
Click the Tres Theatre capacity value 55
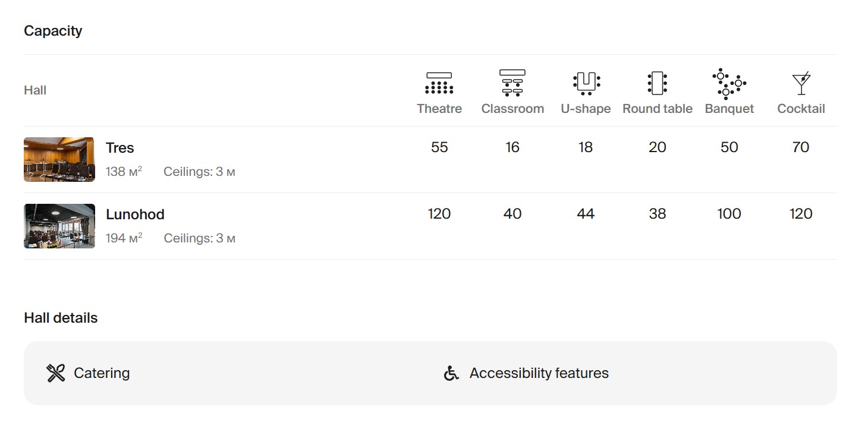click(x=439, y=147)
